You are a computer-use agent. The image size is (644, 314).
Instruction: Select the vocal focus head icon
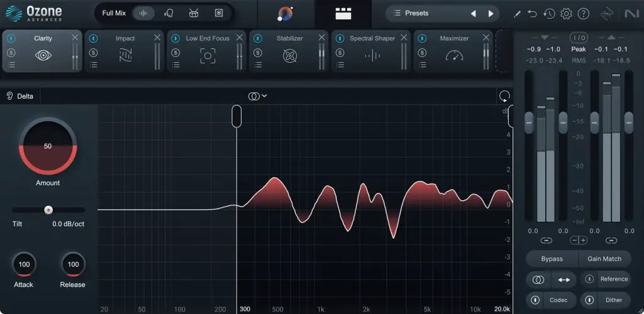[169, 13]
